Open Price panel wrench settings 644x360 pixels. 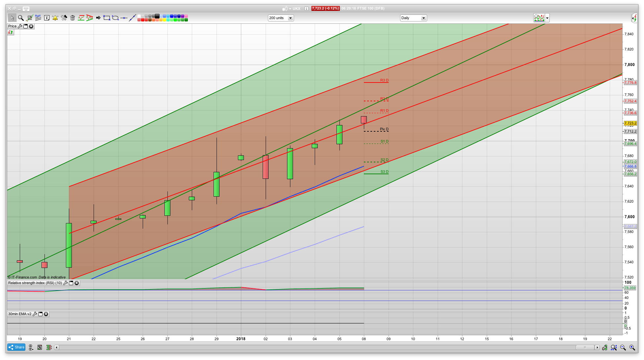pyautogui.click(x=20, y=26)
